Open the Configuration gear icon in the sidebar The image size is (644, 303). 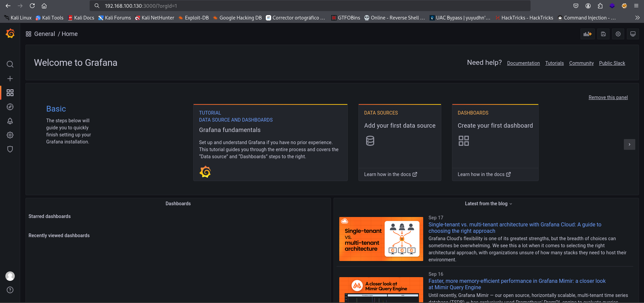tap(10, 135)
